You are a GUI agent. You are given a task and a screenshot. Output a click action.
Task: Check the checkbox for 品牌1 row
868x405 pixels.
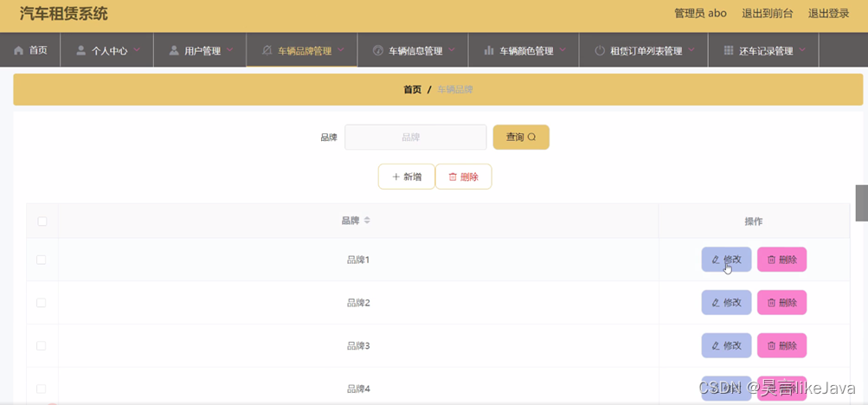[x=41, y=260]
